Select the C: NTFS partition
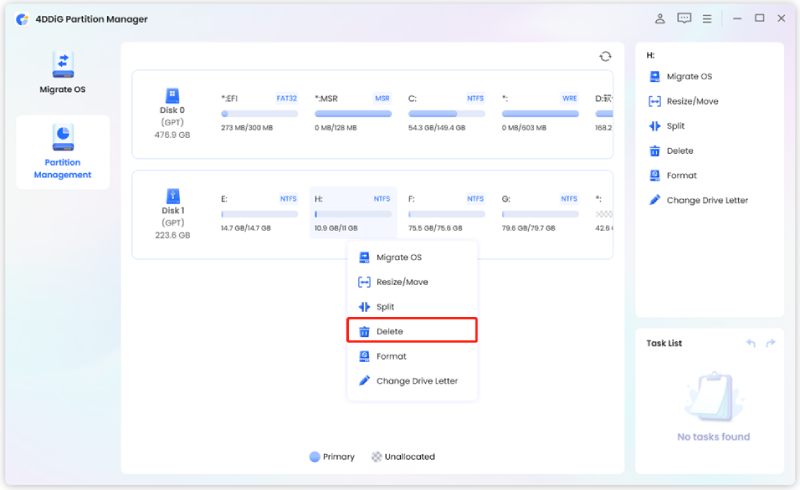The height and width of the screenshot is (490, 800). (446, 113)
